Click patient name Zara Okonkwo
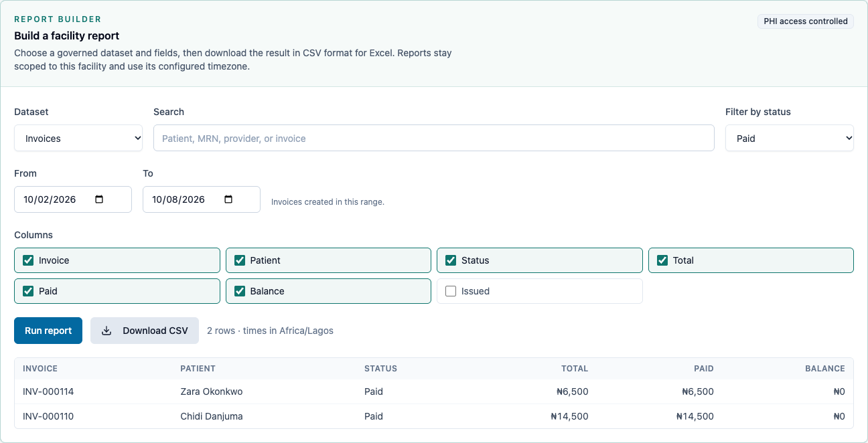The width and height of the screenshot is (868, 443). click(212, 391)
